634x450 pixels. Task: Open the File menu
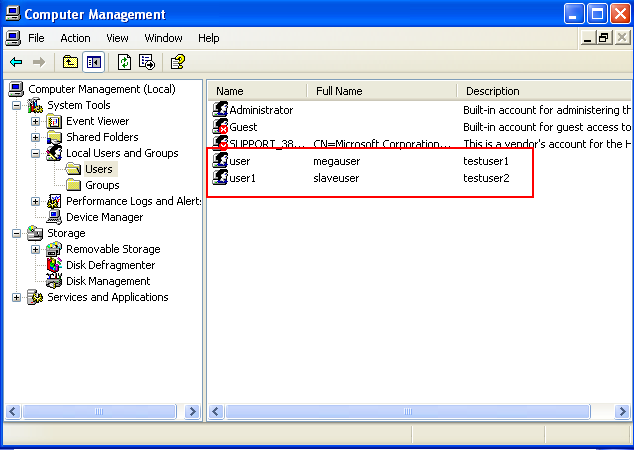tap(36, 38)
